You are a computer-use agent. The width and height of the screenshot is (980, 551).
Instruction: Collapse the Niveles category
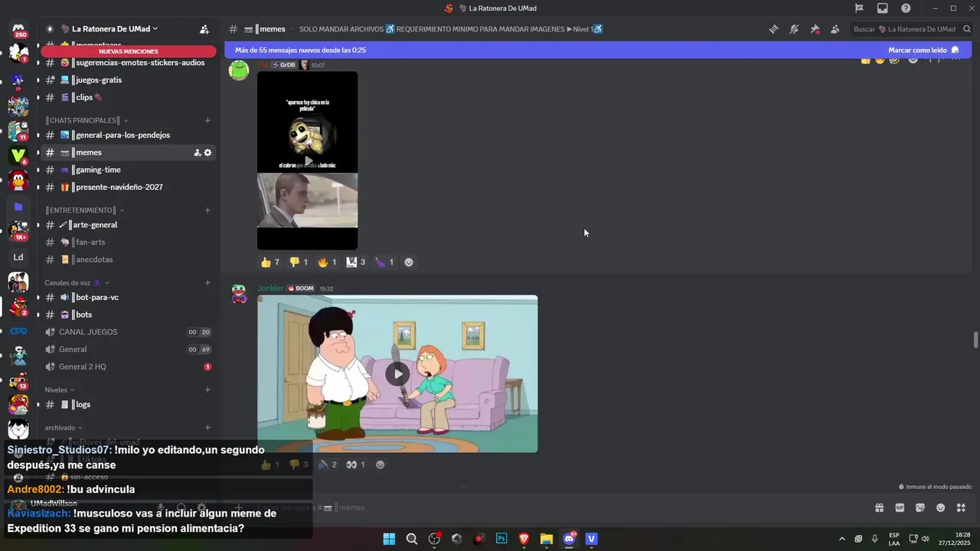pos(60,390)
